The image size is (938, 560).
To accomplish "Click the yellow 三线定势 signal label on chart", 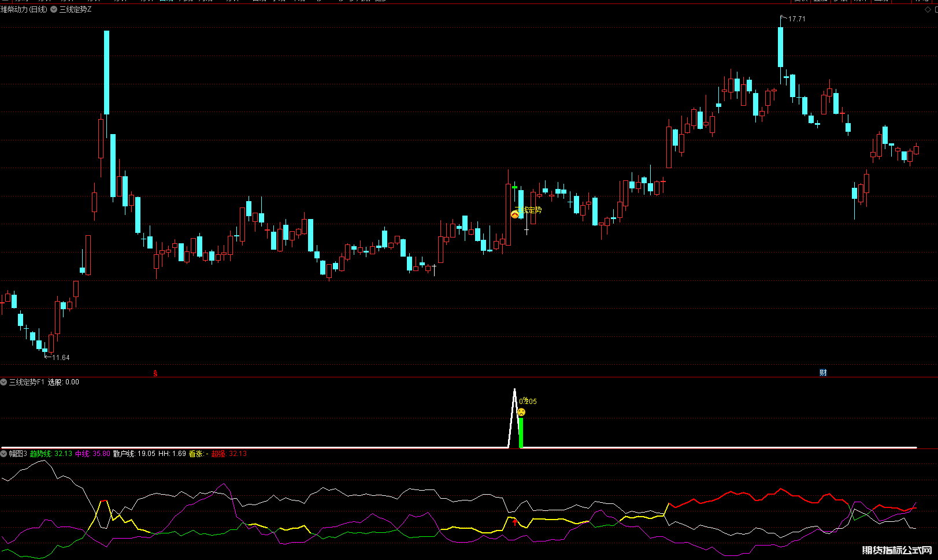I will [x=529, y=210].
